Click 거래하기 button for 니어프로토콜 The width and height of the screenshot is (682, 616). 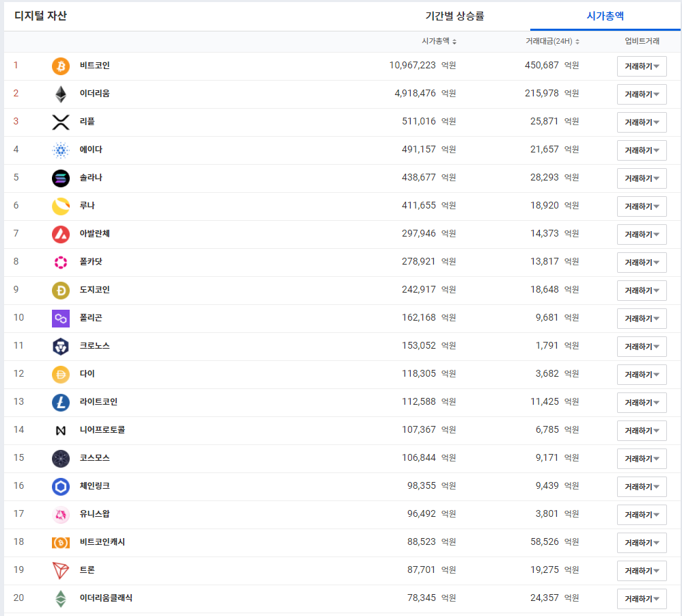tap(642, 431)
